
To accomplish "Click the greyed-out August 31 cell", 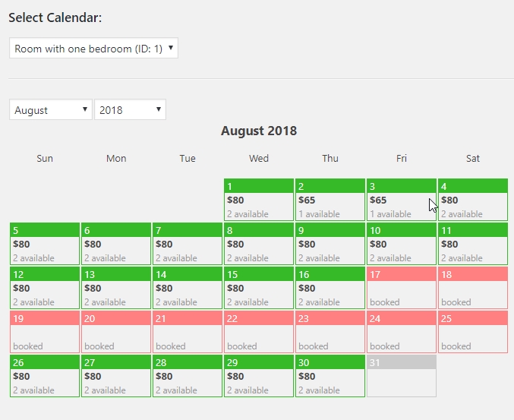I will click(x=402, y=376).
